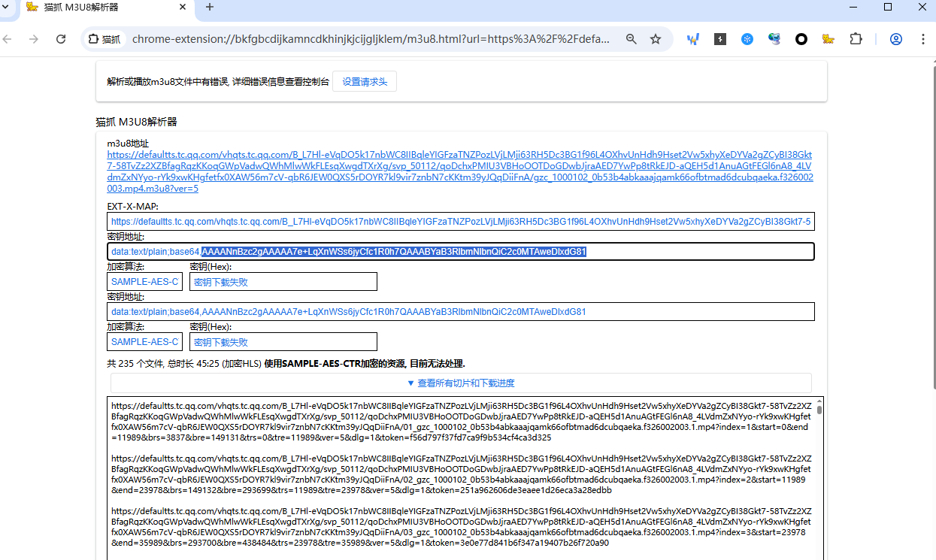Open the Extensions puzzle-piece menu
Image resolution: width=936 pixels, height=560 pixels.
pos(856,39)
